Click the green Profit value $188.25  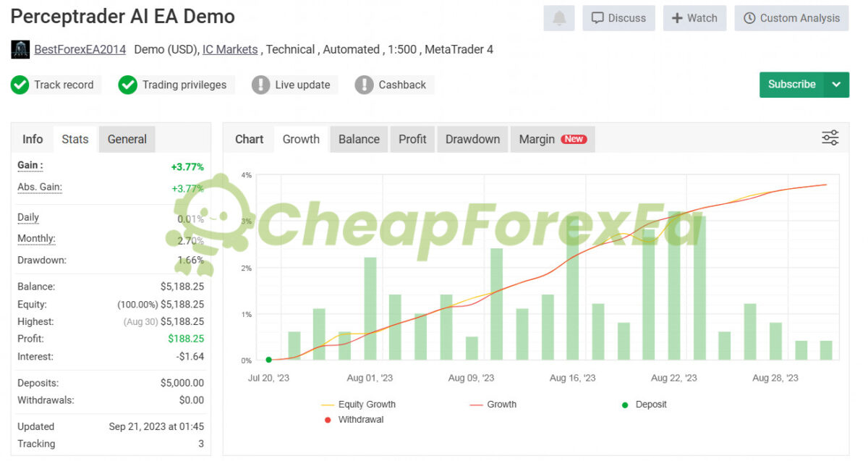pyautogui.click(x=186, y=339)
